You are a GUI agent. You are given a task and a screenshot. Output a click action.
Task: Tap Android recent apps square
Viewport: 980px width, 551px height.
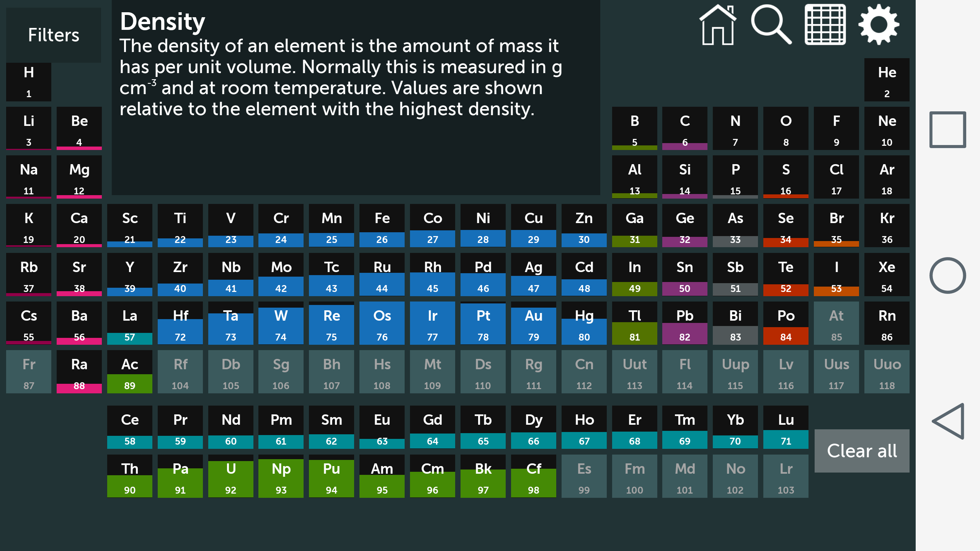tap(947, 129)
